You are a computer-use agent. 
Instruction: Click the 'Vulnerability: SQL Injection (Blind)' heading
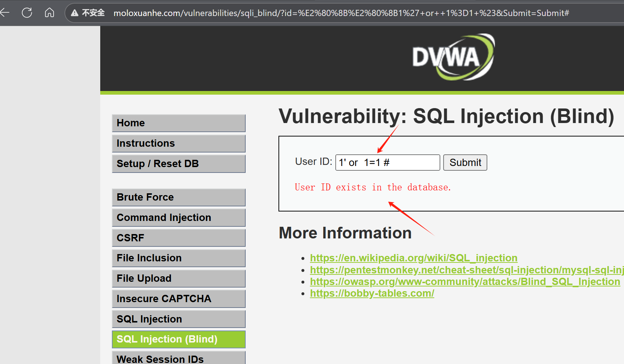click(x=446, y=116)
